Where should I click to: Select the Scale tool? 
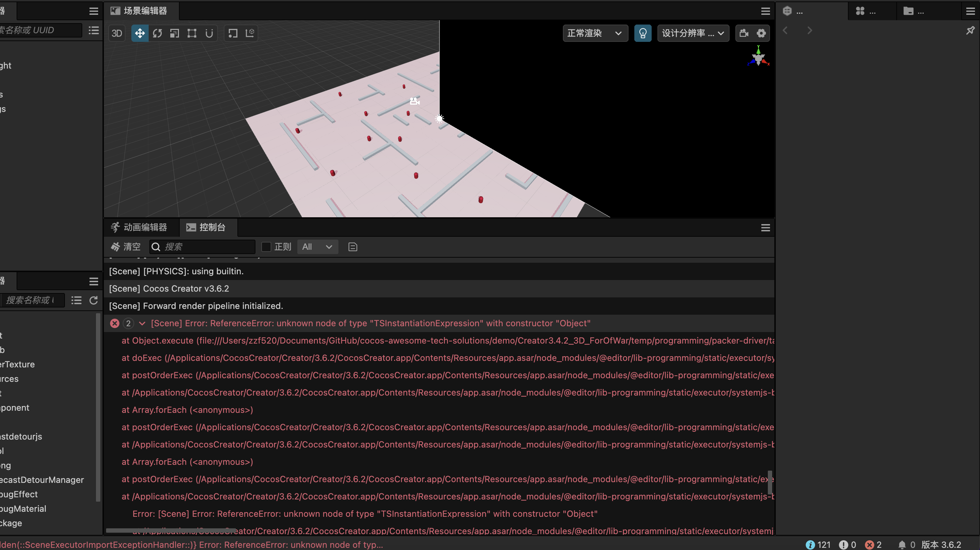(x=175, y=33)
